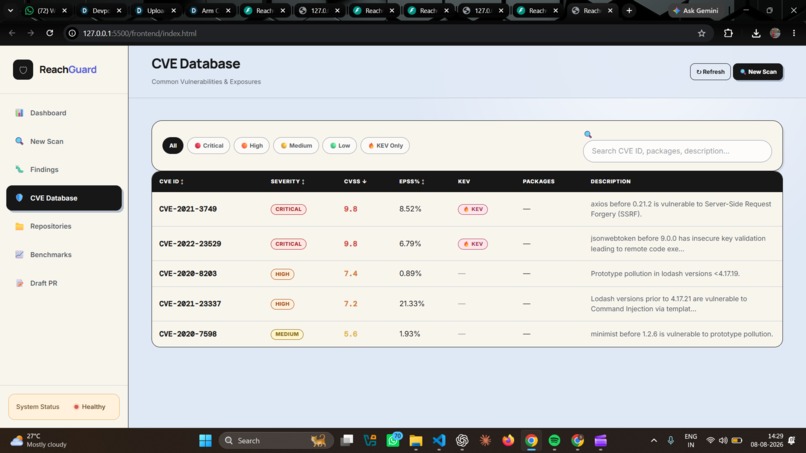This screenshot has height=453, width=806.
Task: Focus the Search CVE ID input field
Action: pyautogui.click(x=677, y=151)
